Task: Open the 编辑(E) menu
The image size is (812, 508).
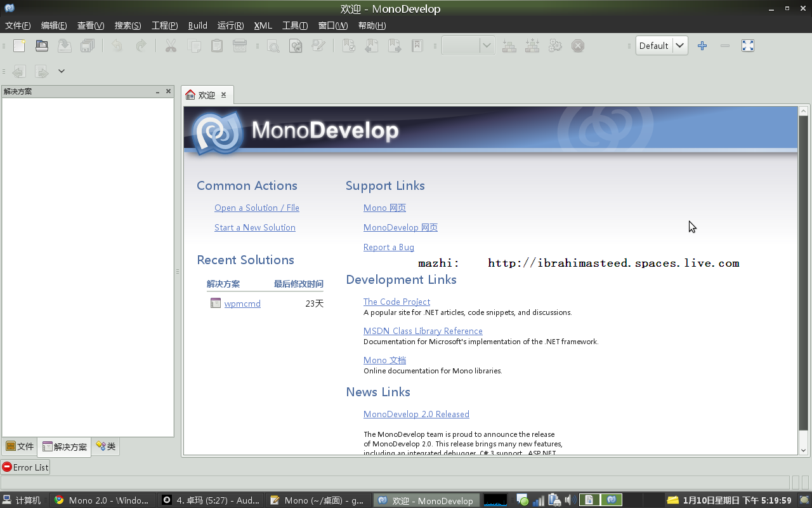Action: (x=54, y=25)
